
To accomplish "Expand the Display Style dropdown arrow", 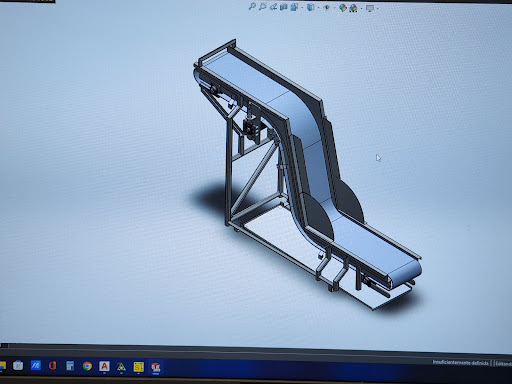I will click(x=318, y=8).
